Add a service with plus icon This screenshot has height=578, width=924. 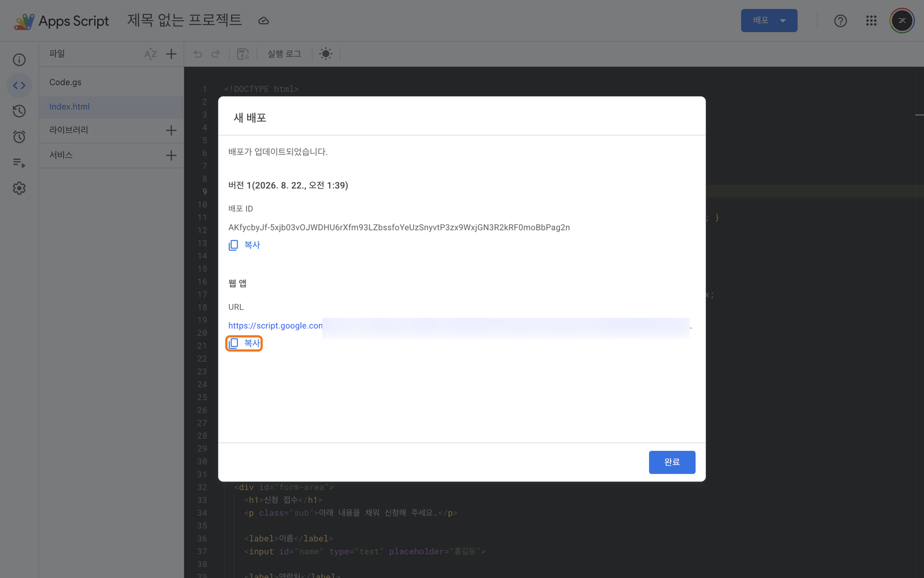[171, 155]
